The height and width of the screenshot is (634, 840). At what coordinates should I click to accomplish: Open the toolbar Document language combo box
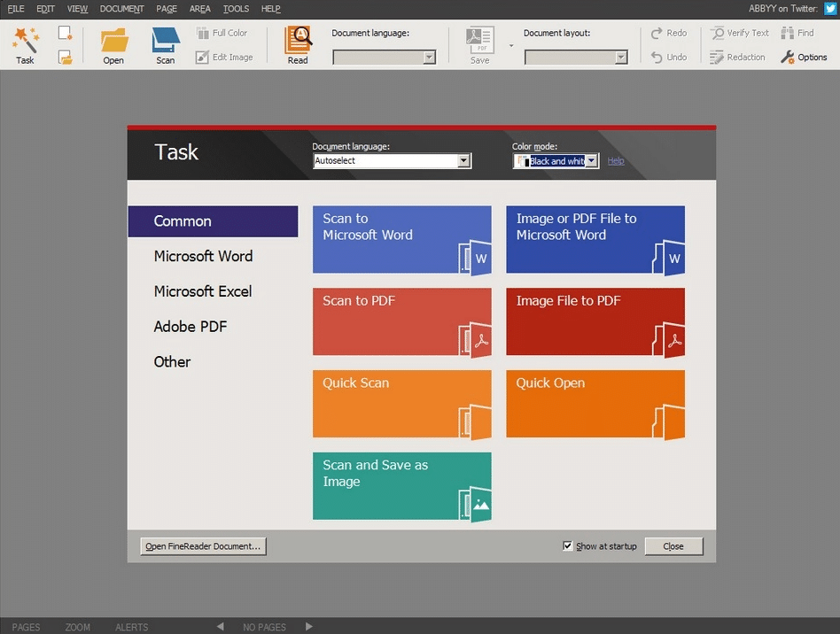point(384,58)
